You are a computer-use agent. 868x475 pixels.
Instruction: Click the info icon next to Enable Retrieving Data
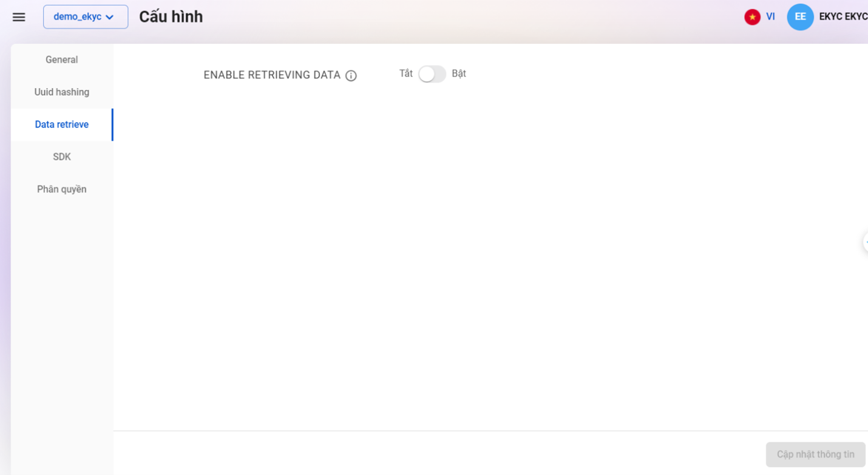pos(351,76)
